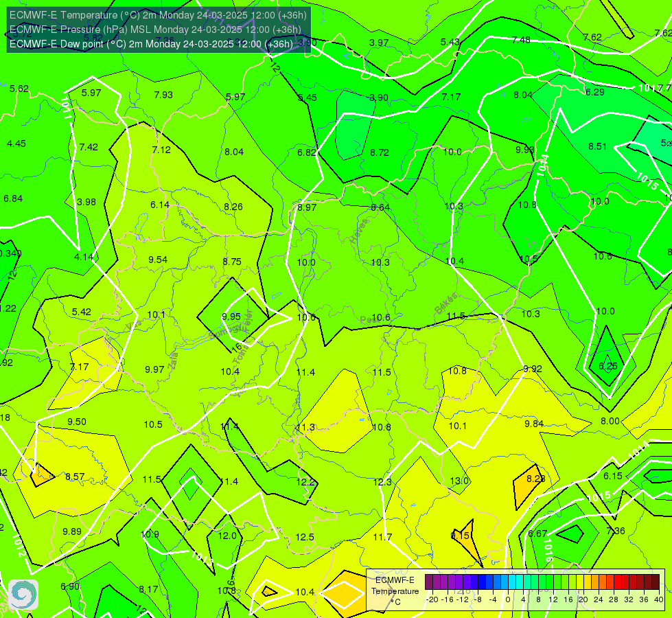Screen dimensions: 672x618
Task: Click the dew point value 9.50
Action: [77, 422]
